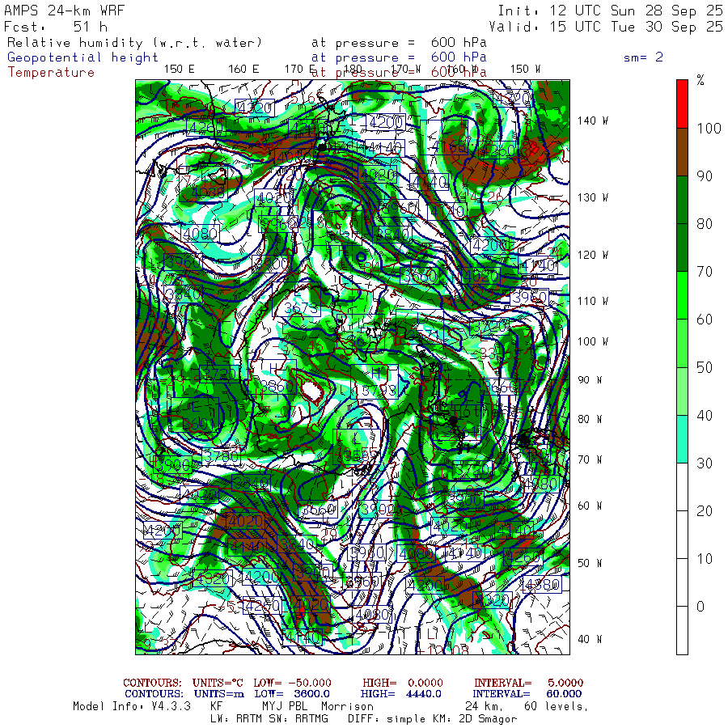Click the 'Morrison' microphysics text
Viewport: 728px width, 728px height.
(347, 706)
